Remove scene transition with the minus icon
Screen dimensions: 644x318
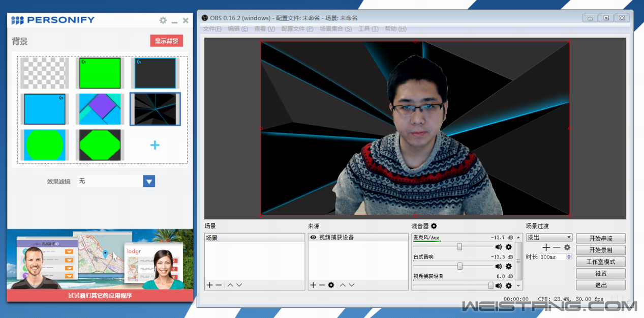557,247
